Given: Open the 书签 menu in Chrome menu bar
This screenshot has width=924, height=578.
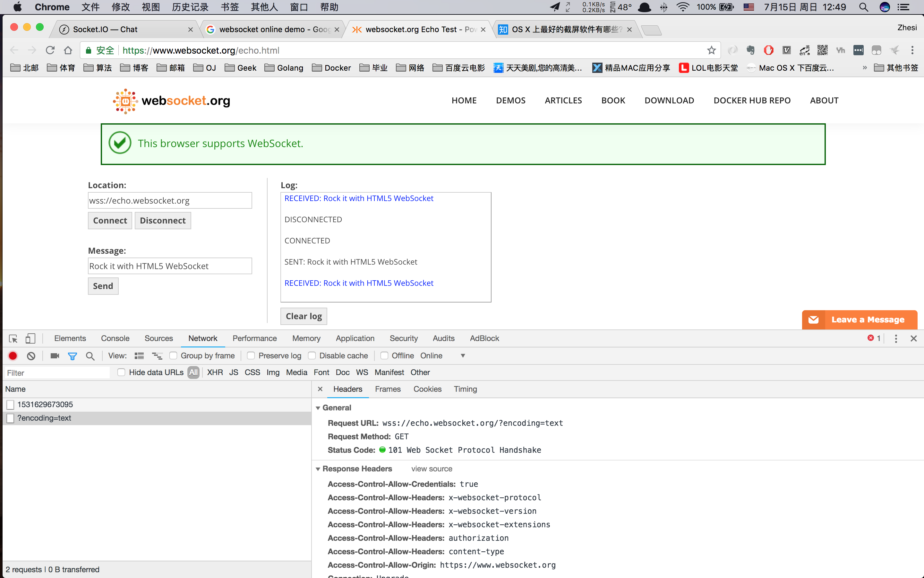Looking at the screenshot, I should [x=230, y=7].
